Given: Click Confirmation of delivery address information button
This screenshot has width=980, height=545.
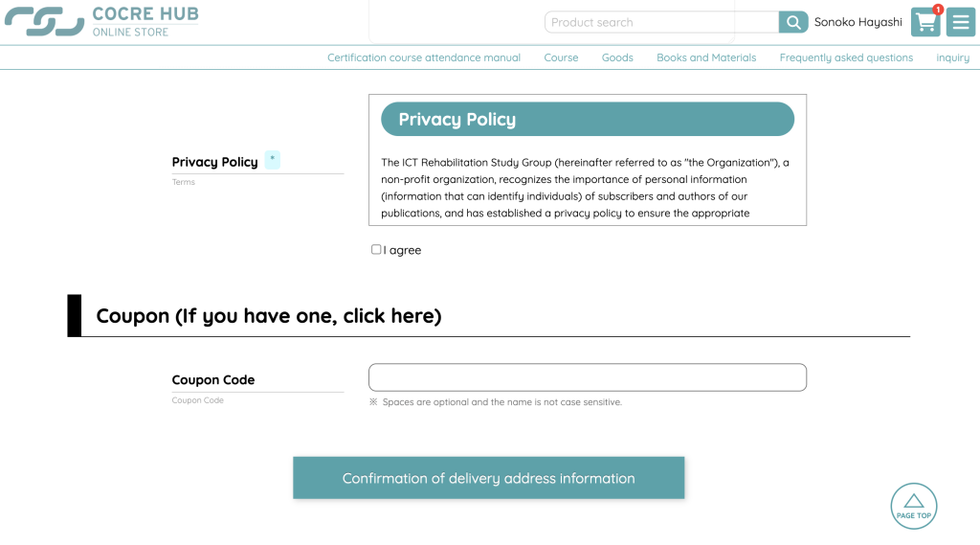Looking at the screenshot, I should [488, 478].
